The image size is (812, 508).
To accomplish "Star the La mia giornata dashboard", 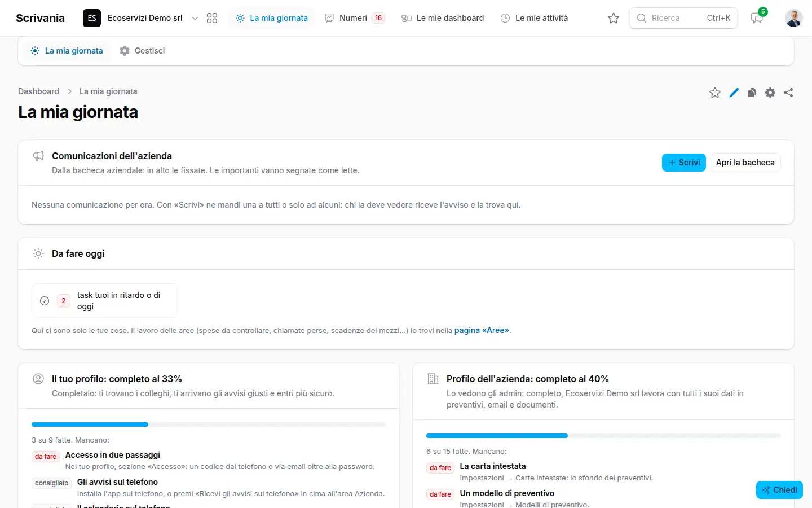I will pos(715,93).
